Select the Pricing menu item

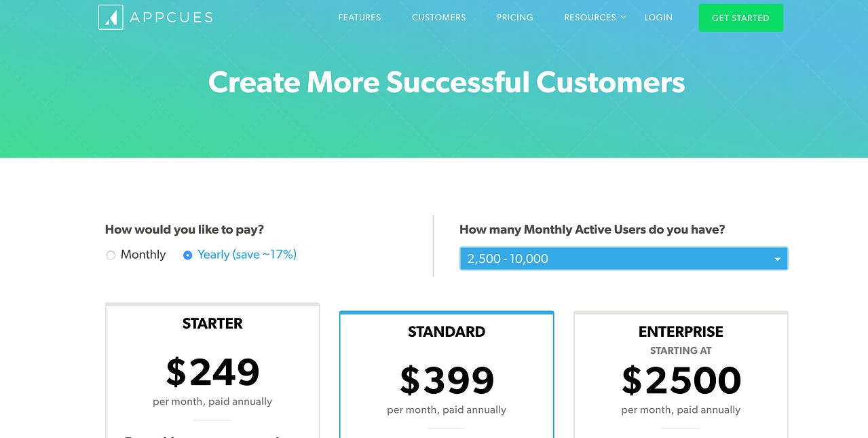pyautogui.click(x=514, y=18)
